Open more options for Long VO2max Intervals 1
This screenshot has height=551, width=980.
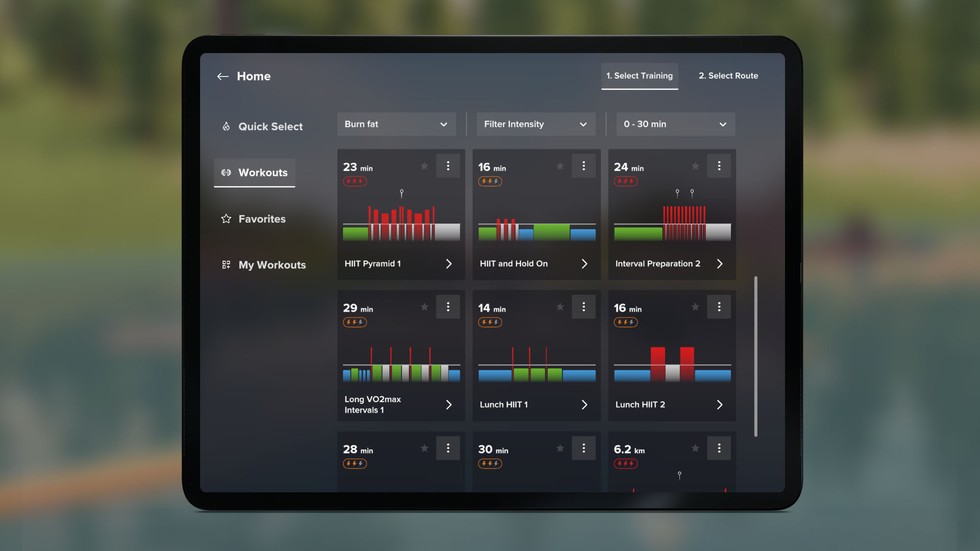(x=448, y=307)
